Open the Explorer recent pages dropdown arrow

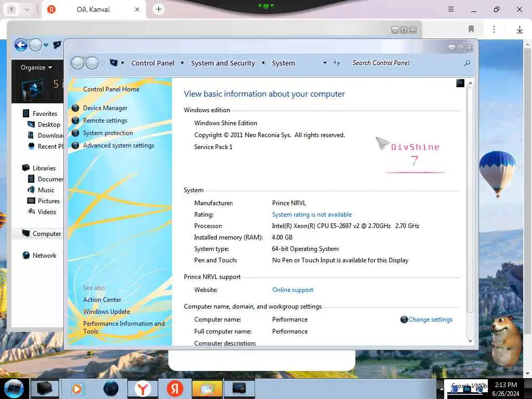click(x=46, y=45)
